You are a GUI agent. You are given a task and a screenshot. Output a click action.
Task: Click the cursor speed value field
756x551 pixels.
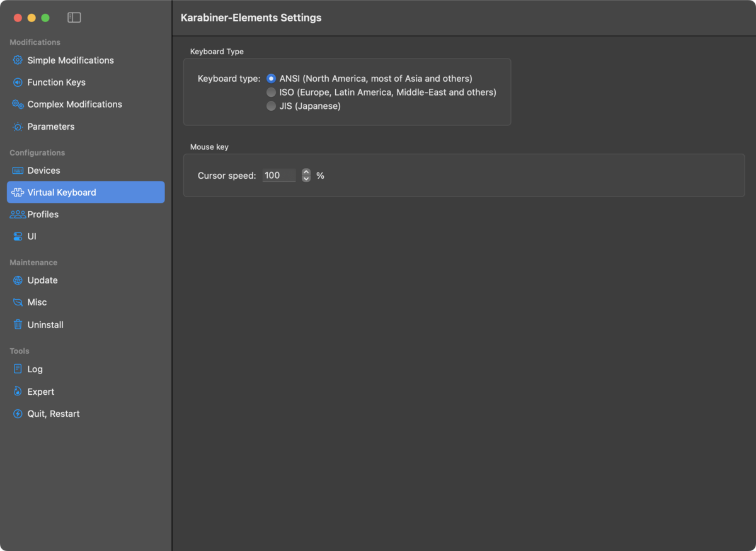[279, 176]
